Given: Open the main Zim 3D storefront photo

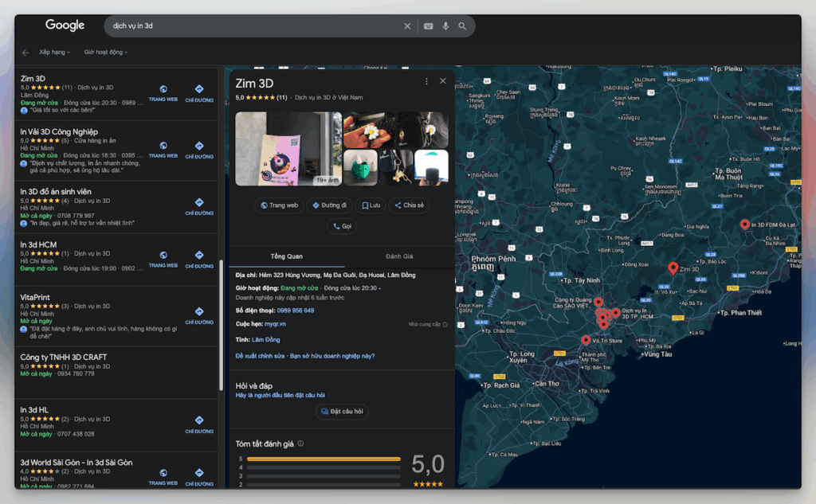Looking at the screenshot, I should pos(288,148).
